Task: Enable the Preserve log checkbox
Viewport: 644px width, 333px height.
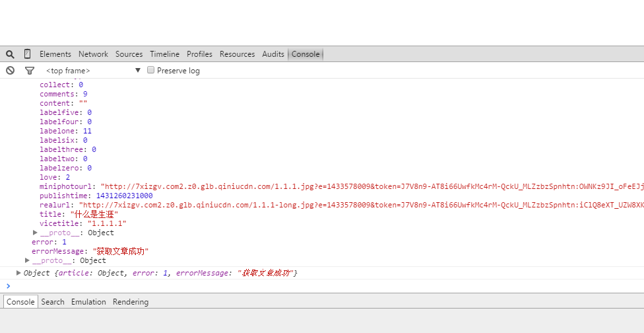Action: click(x=150, y=70)
